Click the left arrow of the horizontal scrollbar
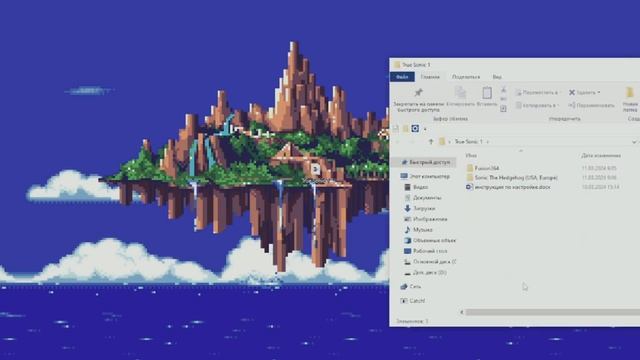 [462, 312]
